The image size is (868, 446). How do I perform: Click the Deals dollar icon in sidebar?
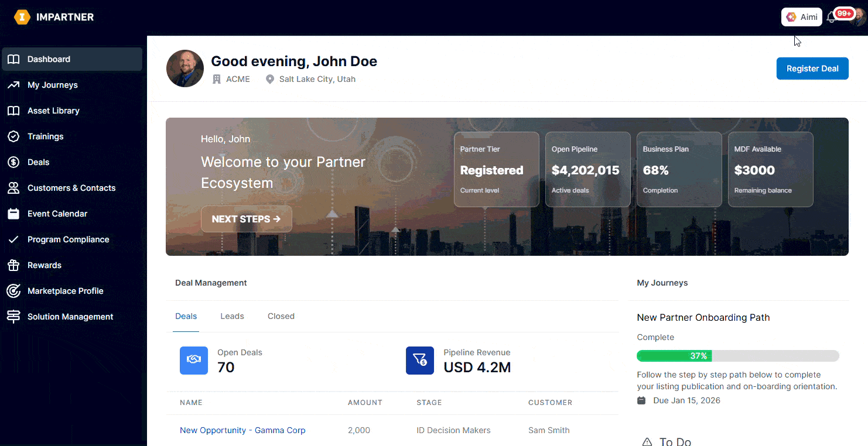[x=13, y=162]
